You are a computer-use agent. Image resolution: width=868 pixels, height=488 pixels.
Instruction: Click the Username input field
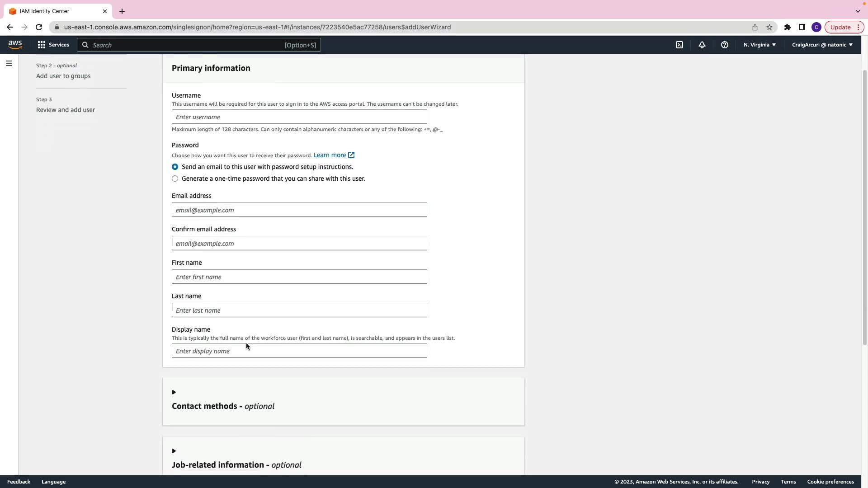pos(299,117)
